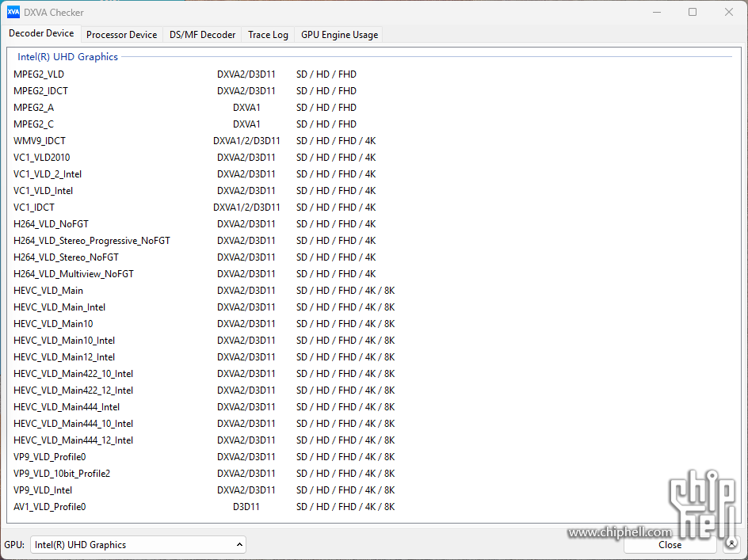Image resolution: width=748 pixels, height=560 pixels.
Task: Maximize the DXVA Checker window
Action: [x=693, y=13]
